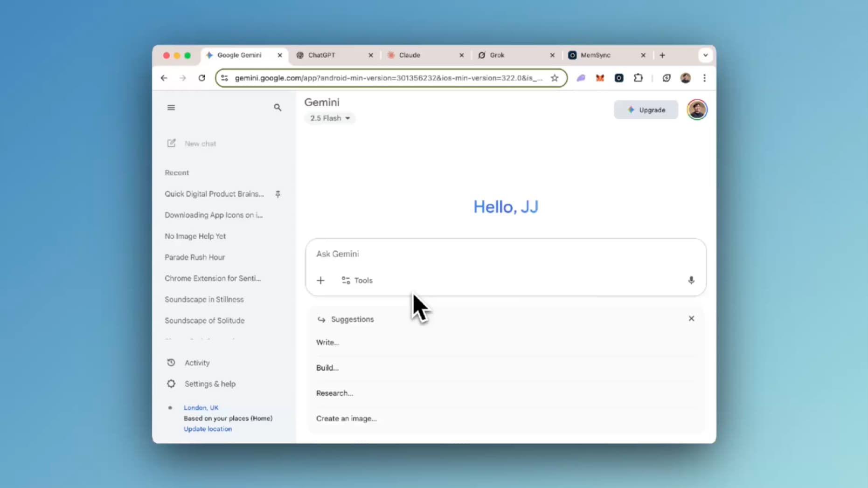Open Parade Rush Hour chat
The width and height of the screenshot is (868, 488).
pyautogui.click(x=194, y=257)
